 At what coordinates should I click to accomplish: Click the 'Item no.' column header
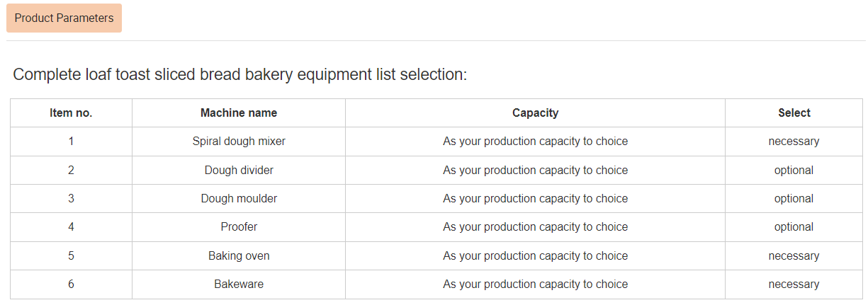coord(71,113)
